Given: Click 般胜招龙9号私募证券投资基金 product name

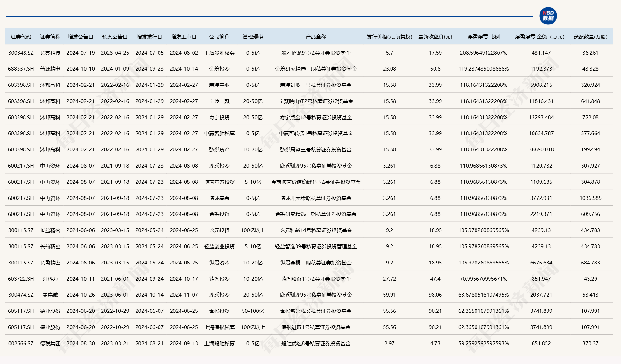Looking at the screenshot, I should click(316, 53).
